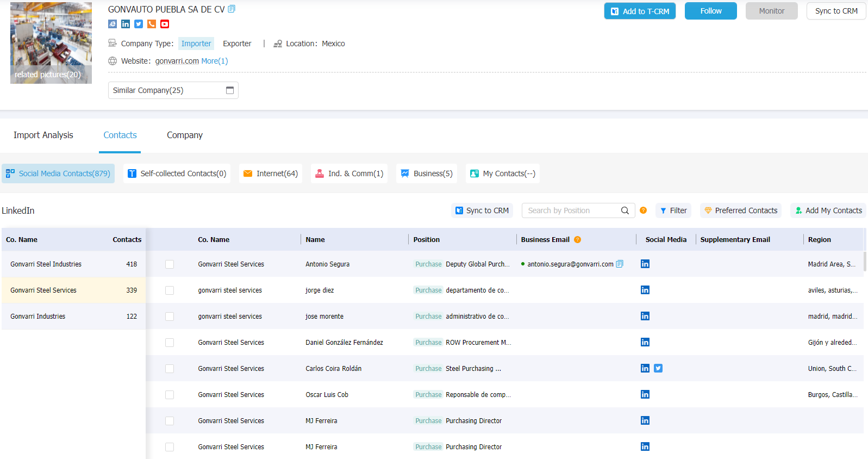
Task: Click the Monitor button
Action: click(x=772, y=11)
